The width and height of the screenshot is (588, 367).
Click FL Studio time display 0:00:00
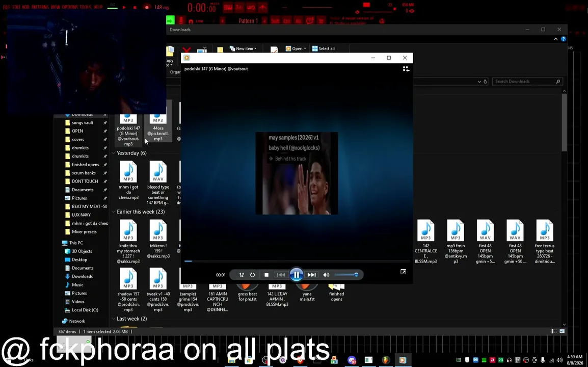[x=202, y=8]
